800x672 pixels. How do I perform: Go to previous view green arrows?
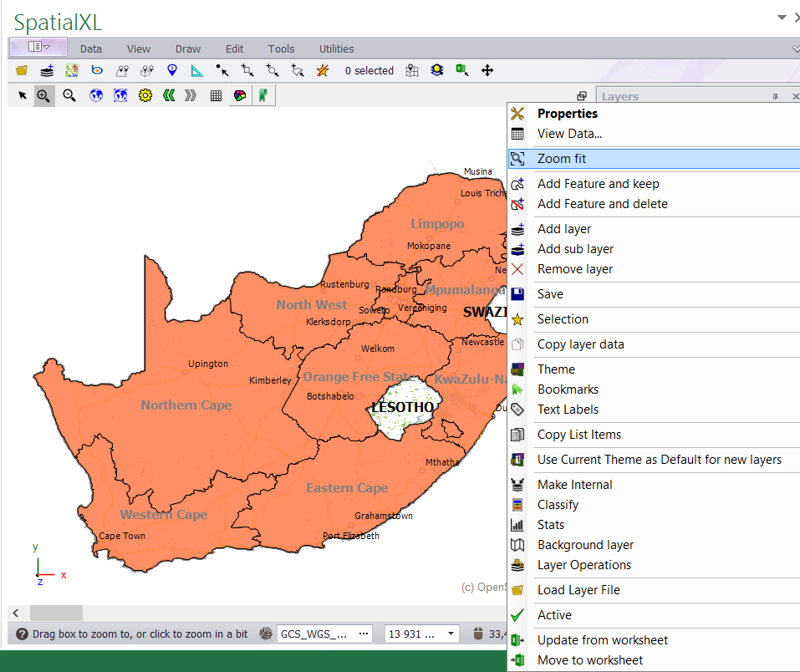(x=169, y=96)
